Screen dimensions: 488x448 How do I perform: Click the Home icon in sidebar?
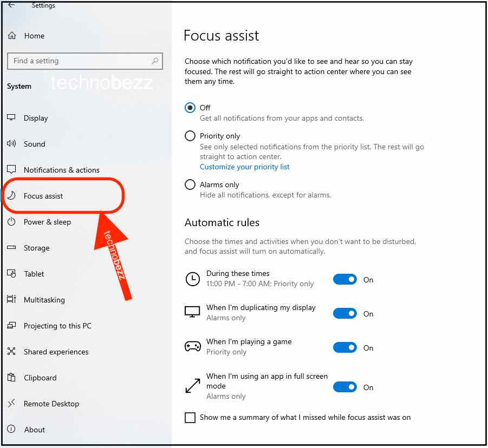click(12, 36)
